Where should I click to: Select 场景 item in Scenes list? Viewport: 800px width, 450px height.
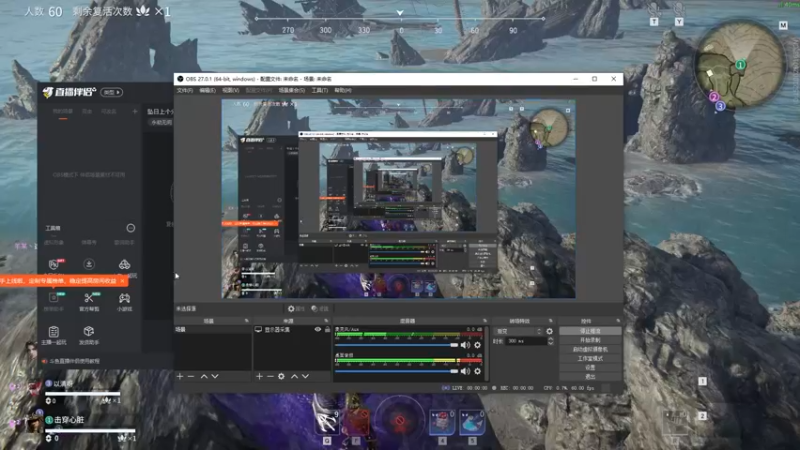coord(213,330)
